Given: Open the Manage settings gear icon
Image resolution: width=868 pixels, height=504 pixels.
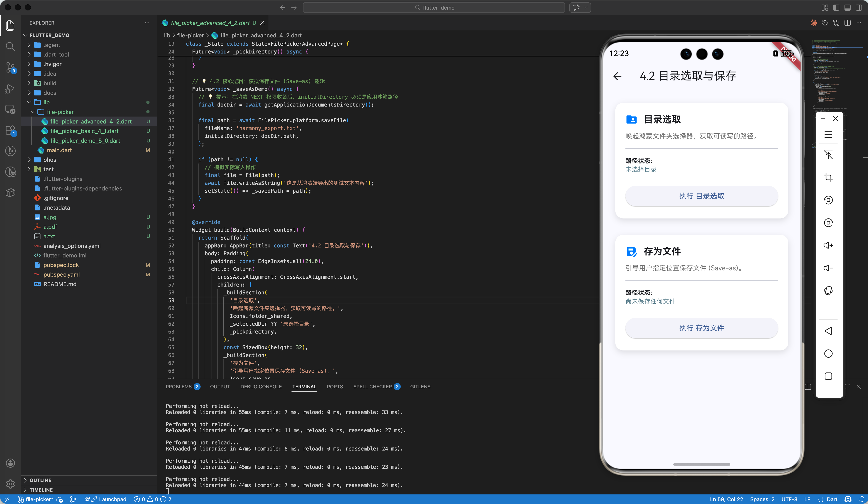Looking at the screenshot, I should [x=10, y=484].
